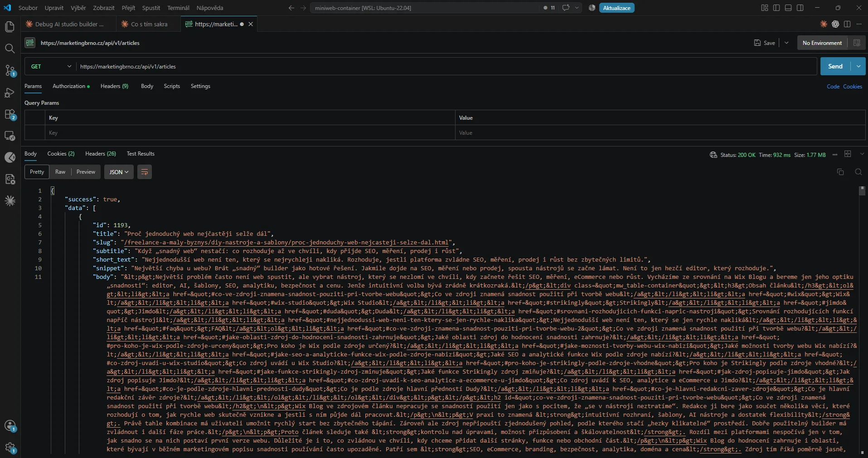The image size is (868, 458).
Task: Open the Search view in activity bar
Action: (10, 49)
